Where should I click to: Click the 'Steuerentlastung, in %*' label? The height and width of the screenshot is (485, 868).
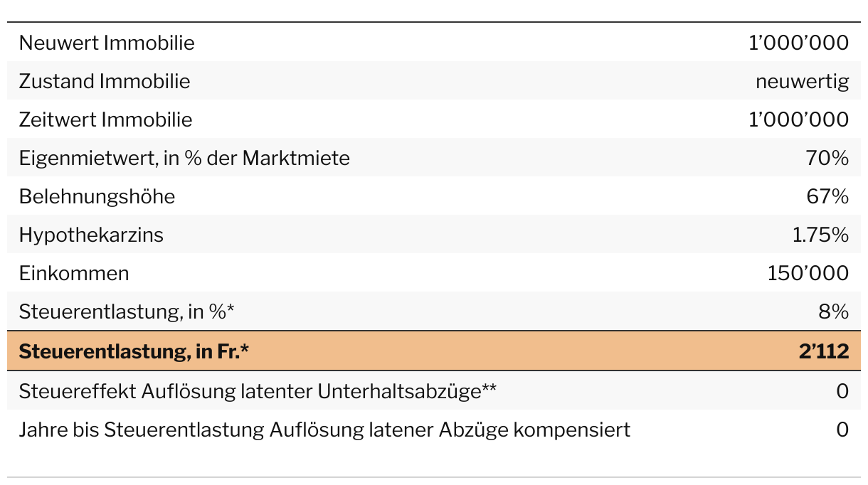coord(127,311)
